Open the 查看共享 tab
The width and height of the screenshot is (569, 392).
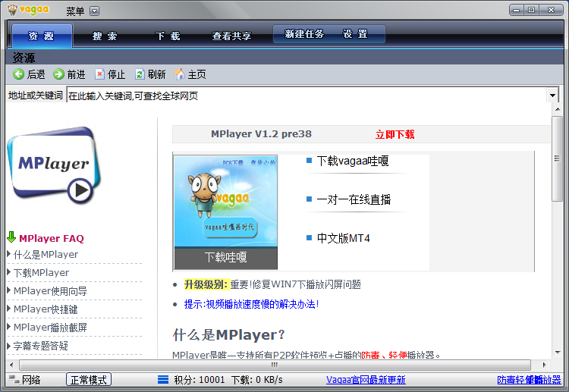(231, 36)
